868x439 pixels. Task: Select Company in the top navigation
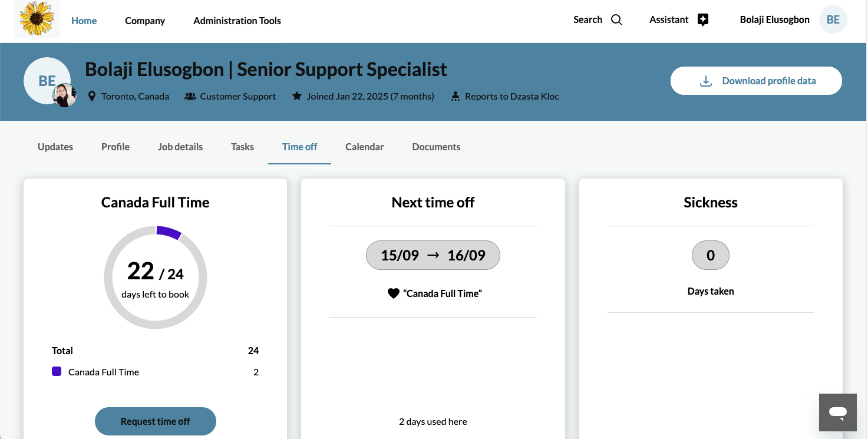144,20
